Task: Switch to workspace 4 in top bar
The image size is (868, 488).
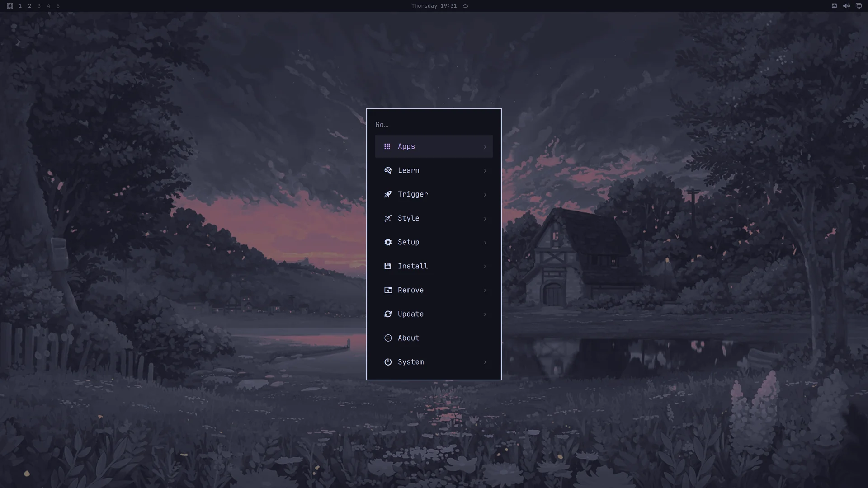Action: [48, 6]
